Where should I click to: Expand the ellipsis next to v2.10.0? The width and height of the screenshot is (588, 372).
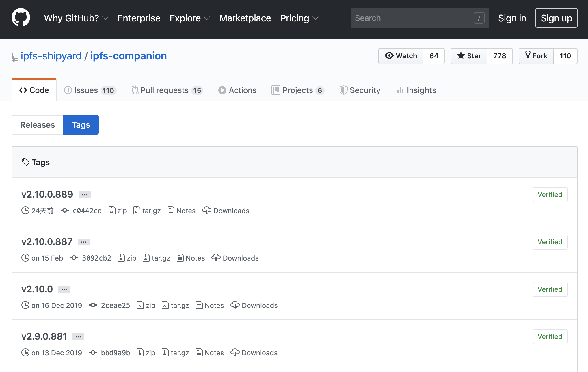tap(64, 289)
